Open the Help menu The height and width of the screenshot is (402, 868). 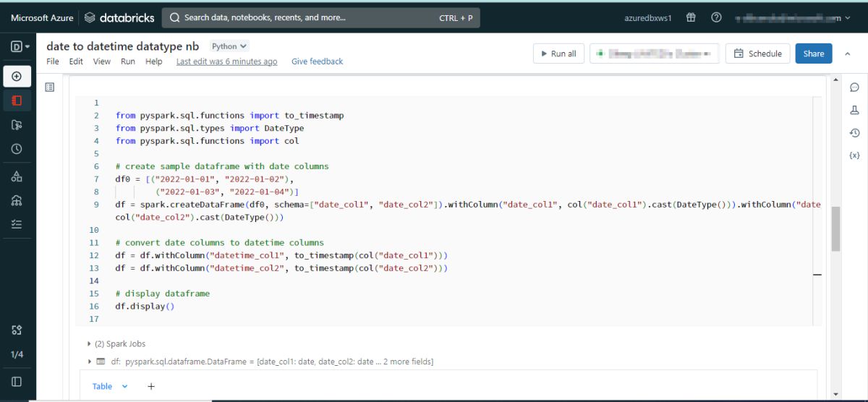coord(153,61)
